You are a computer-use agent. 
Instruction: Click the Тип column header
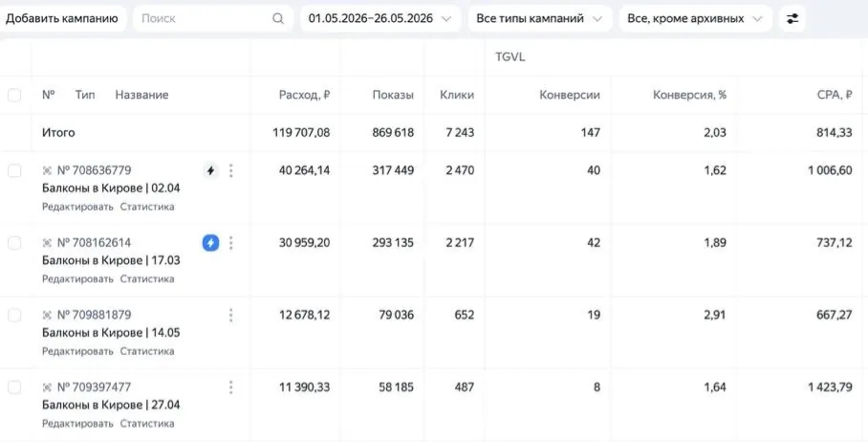pos(85,96)
